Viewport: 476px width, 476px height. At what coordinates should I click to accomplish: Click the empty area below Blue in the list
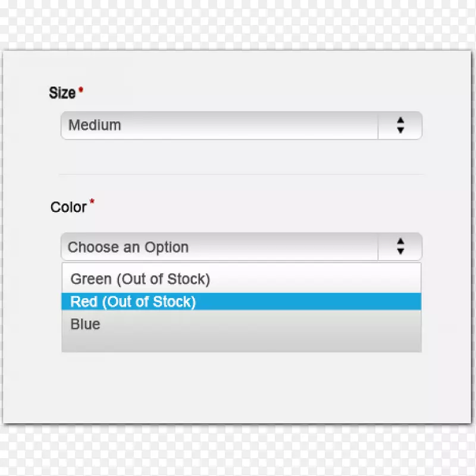pyautogui.click(x=241, y=343)
